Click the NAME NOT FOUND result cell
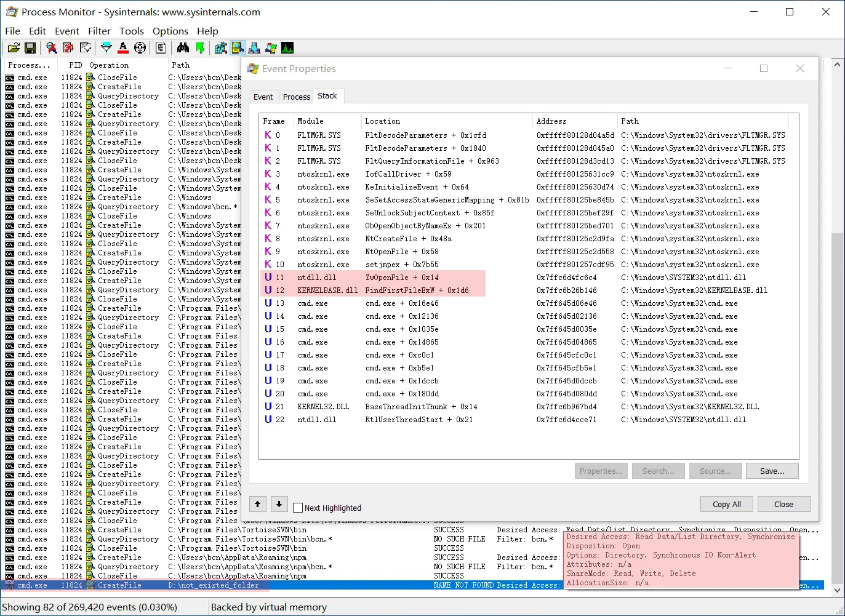This screenshot has width=845, height=616. pos(463,585)
